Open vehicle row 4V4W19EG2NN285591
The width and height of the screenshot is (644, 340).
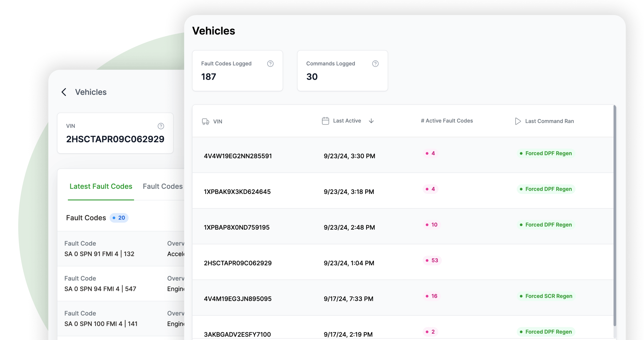click(x=237, y=156)
